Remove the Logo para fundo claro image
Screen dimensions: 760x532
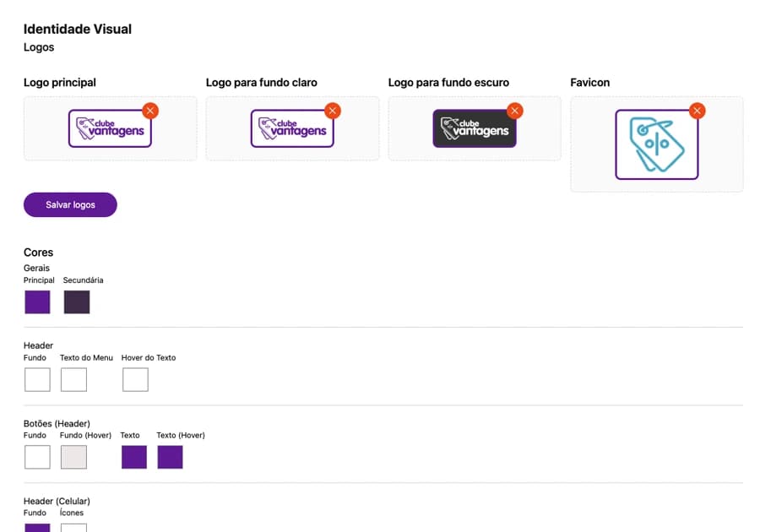pyautogui.click(x=333, y=111)
